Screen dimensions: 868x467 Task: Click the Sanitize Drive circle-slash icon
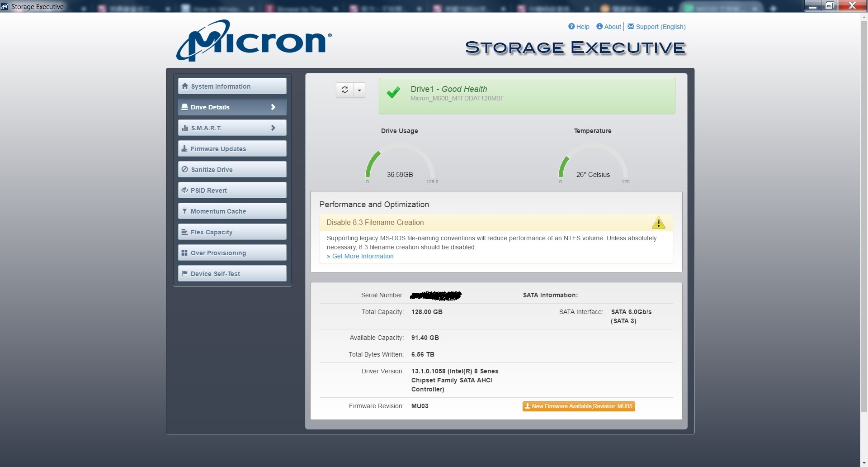pyautogui.click(x=185, y=169)
